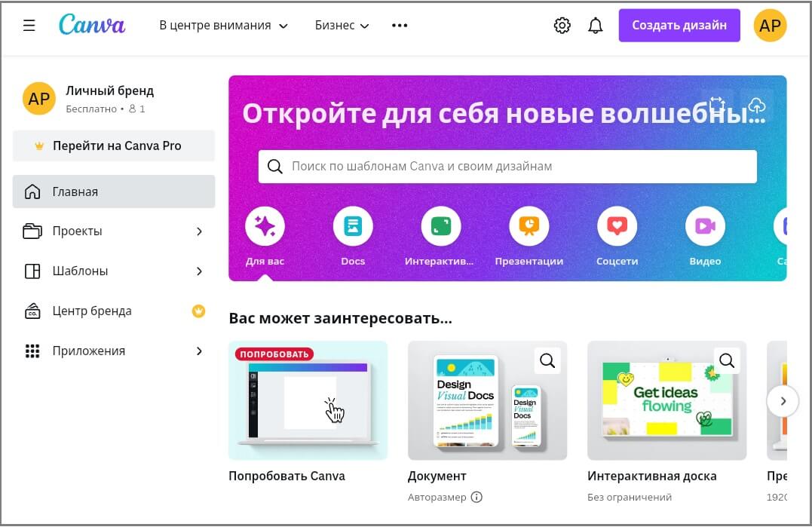The height and width of the screenshot is (527, 812).
Task: Select the Docs category icon
Action: (x=353, y=225)
